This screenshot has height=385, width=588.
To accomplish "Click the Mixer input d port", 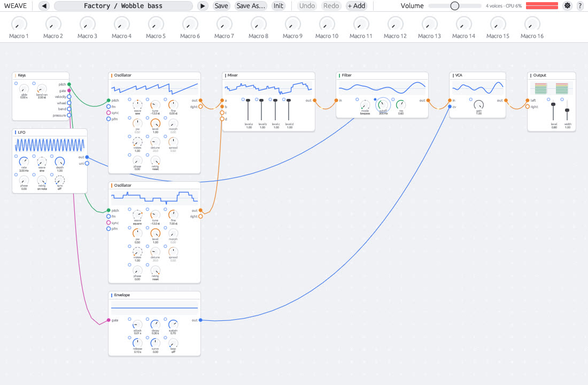I will coord(222,119).
